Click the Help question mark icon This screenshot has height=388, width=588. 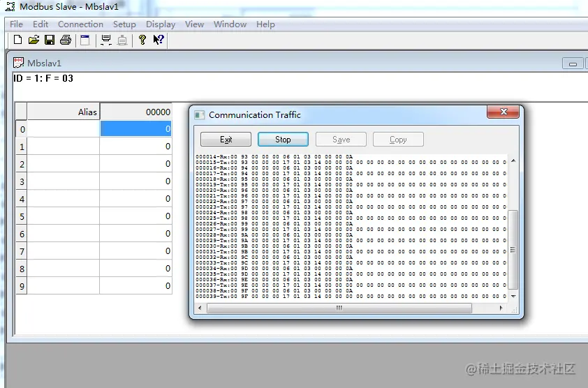pyautogui.click(x=142, y=40)
